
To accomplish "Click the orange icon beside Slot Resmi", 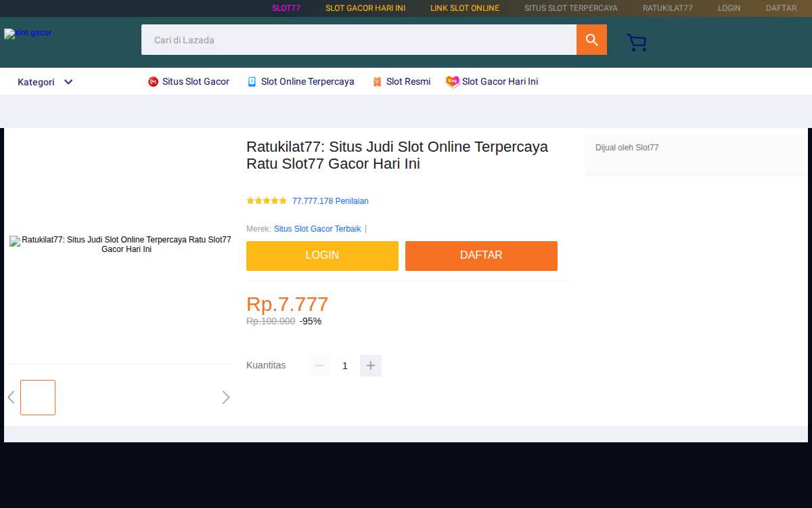I will click(x=378, y=82).
